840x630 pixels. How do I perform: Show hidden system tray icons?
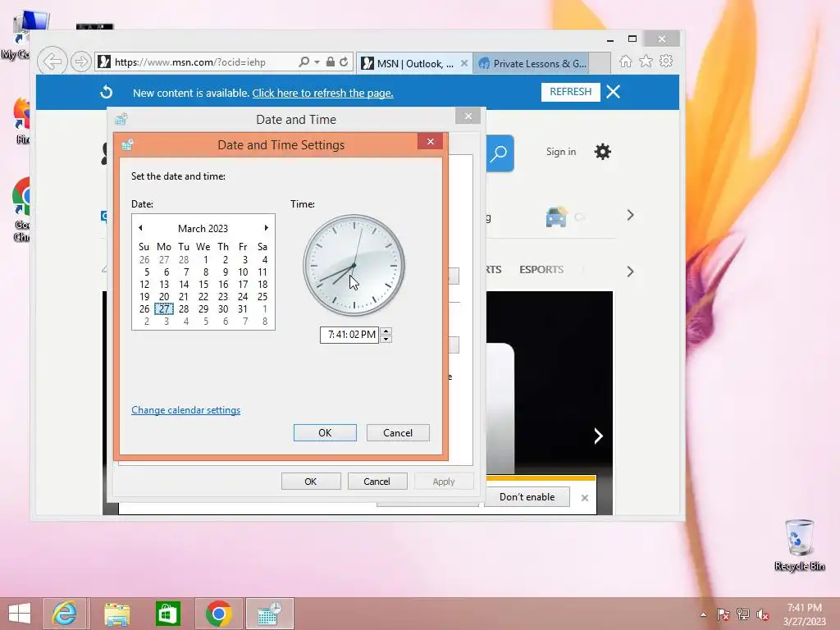pos(703,614)
